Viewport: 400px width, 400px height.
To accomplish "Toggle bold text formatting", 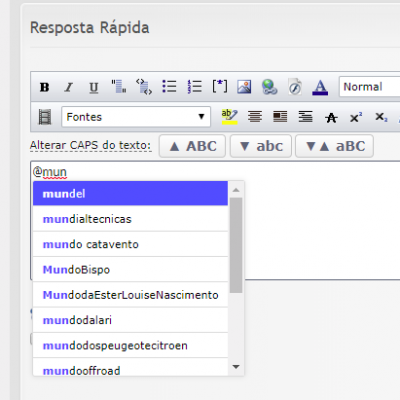I will 45,87.
